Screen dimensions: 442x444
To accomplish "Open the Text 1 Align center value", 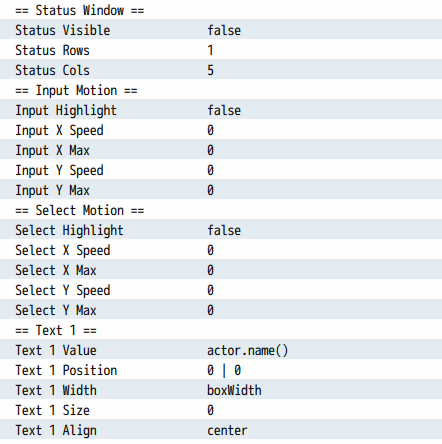I will [227, 430].
